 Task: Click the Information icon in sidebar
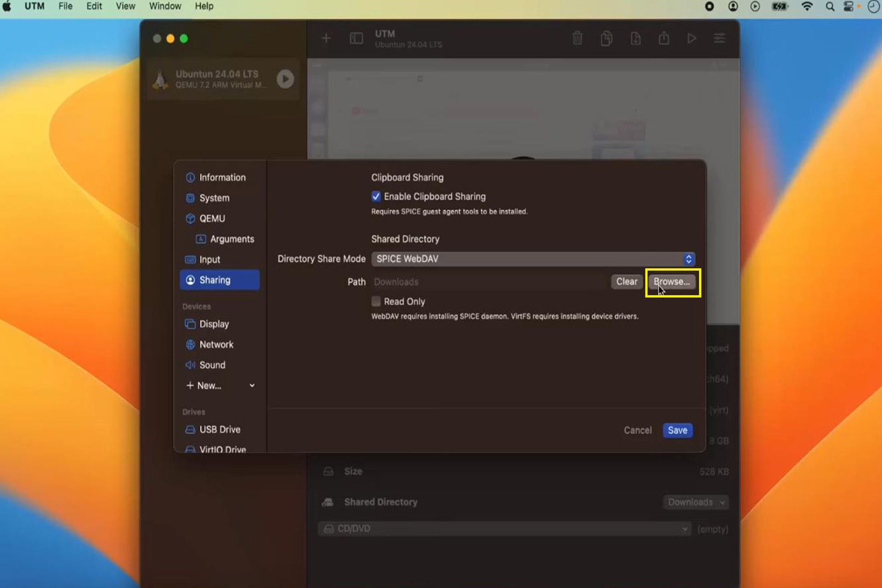(190, 177)
